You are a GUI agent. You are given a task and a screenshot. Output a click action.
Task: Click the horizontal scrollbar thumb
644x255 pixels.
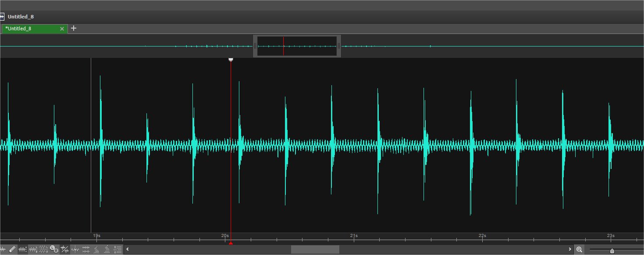pos(315,249)
